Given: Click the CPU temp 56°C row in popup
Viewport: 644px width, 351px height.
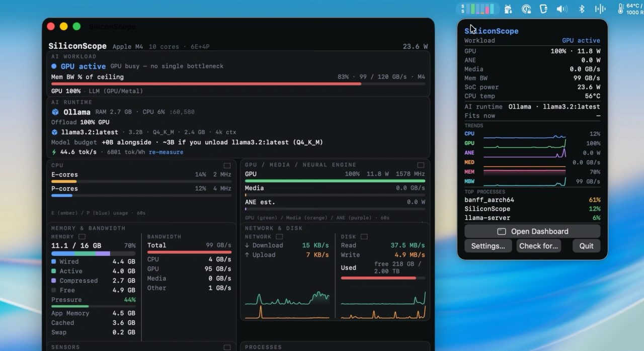Looking at the screenshot, I should tap(532, 96).
